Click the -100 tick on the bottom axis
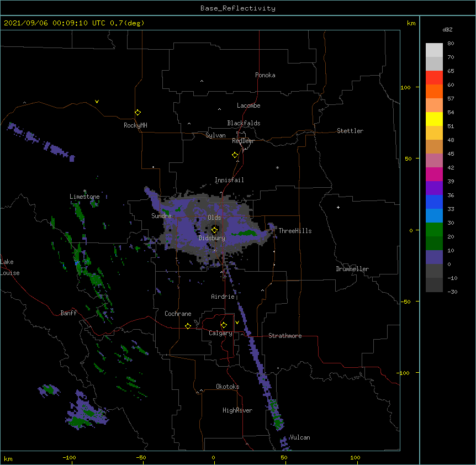 [x=70, y=457]
